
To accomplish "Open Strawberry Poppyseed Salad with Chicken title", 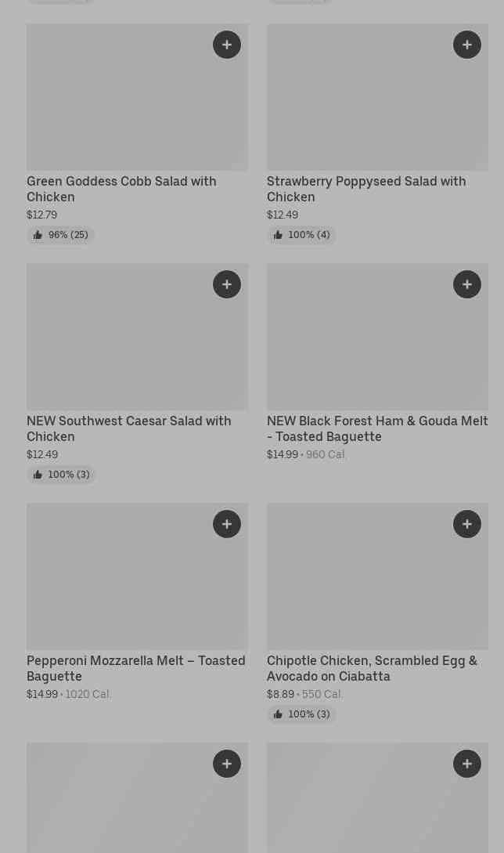I will coord(366,189).
